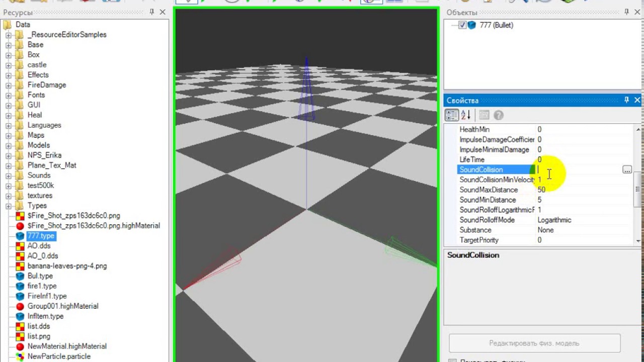Click the blue cube icon of 777 (Bullet)
The width and height of the screenshot is (644, 362).
(472, 25)
